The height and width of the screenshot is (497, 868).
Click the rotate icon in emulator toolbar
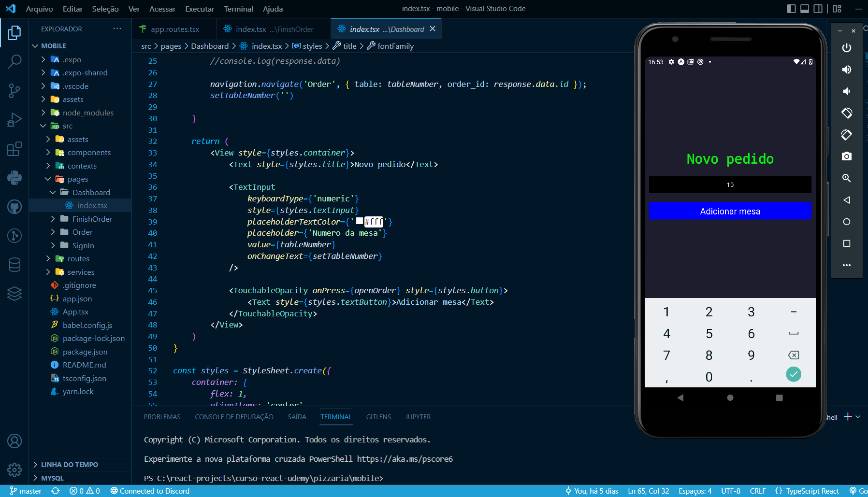pyautogui.click(x=847, y=113)
